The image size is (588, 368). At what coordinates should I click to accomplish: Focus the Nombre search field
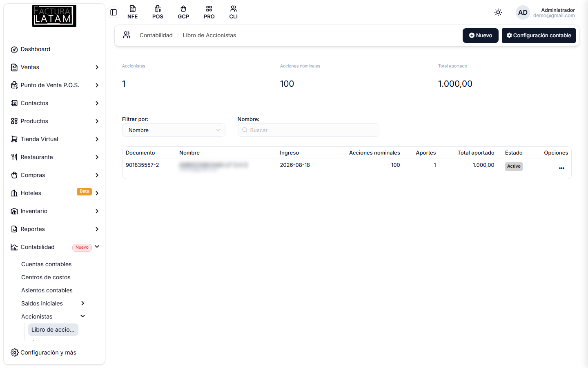308,130
